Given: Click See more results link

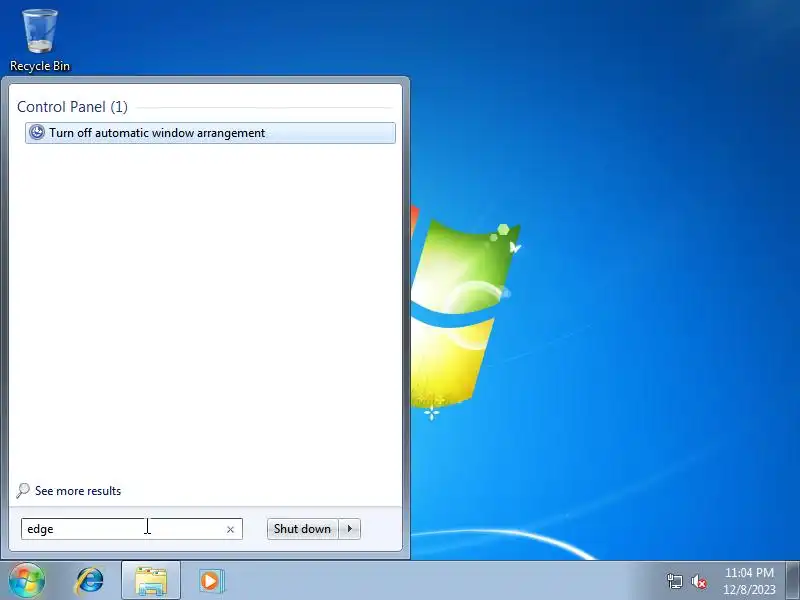Looking at the screenshot, I should (78, 491).
